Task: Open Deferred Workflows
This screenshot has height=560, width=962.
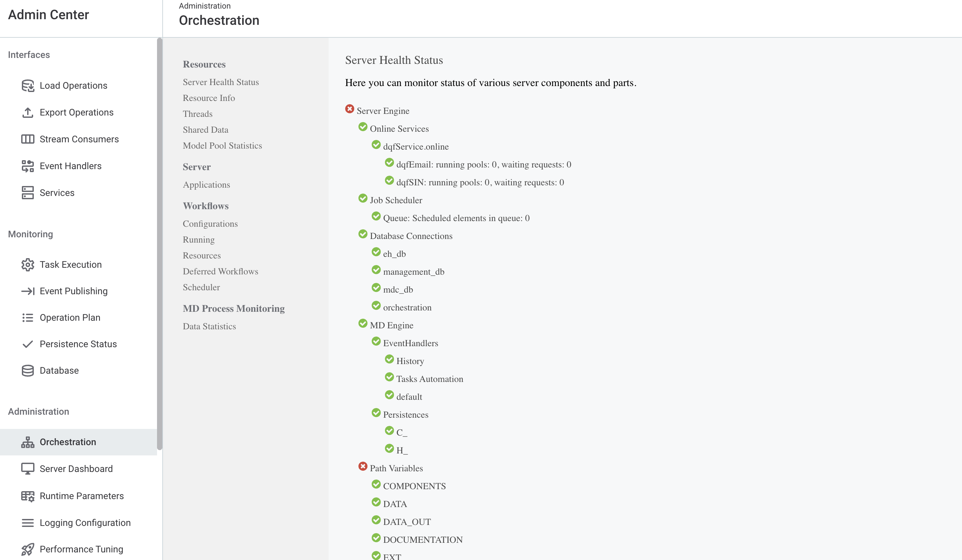Action: point(220,271)
